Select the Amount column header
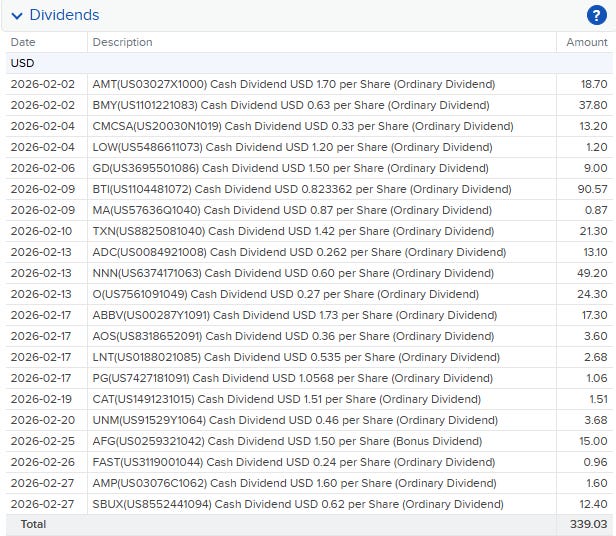Image resolution: width=616 pixels, height=536 pixels. tap(587, 42)
